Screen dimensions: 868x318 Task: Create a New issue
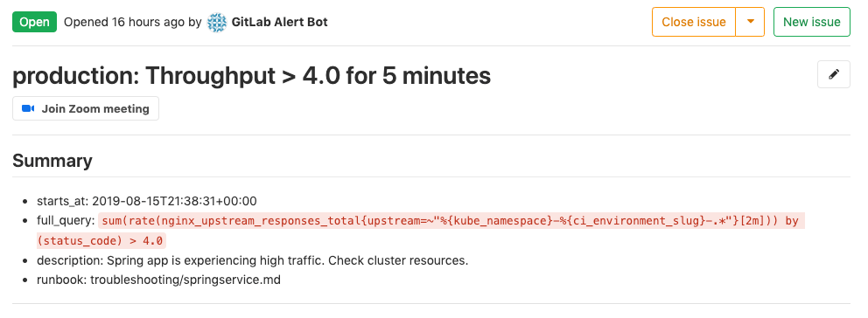point(811,22)
